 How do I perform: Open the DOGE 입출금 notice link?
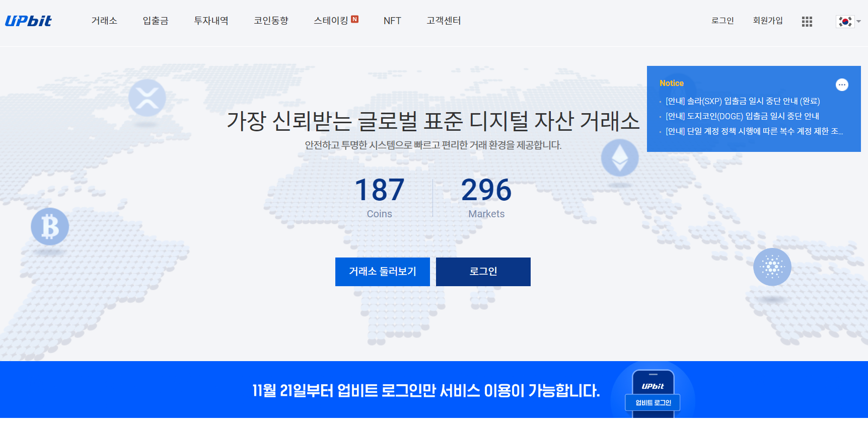742,116
